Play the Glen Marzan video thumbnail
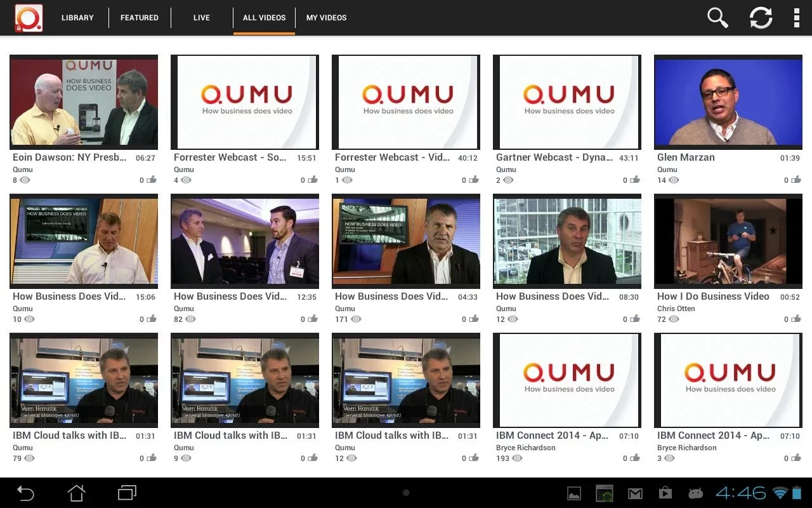The height and width of the screenshot is (508, 812). [728, 102]
